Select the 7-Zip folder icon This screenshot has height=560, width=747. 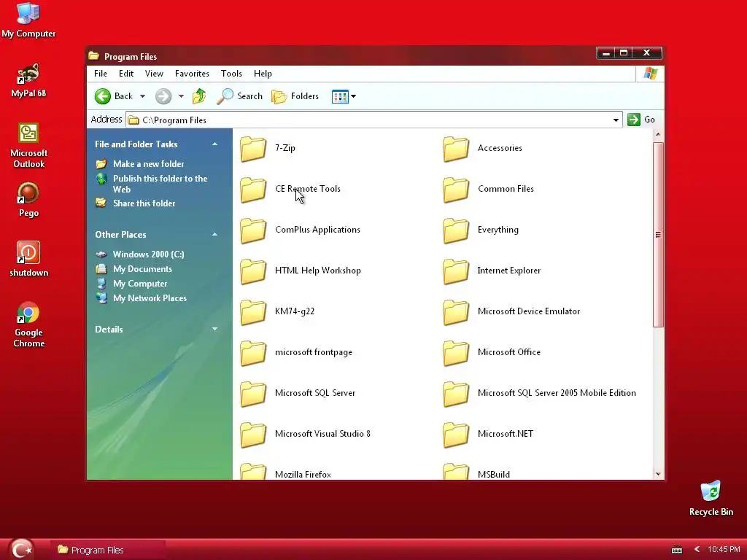point(253,149)
